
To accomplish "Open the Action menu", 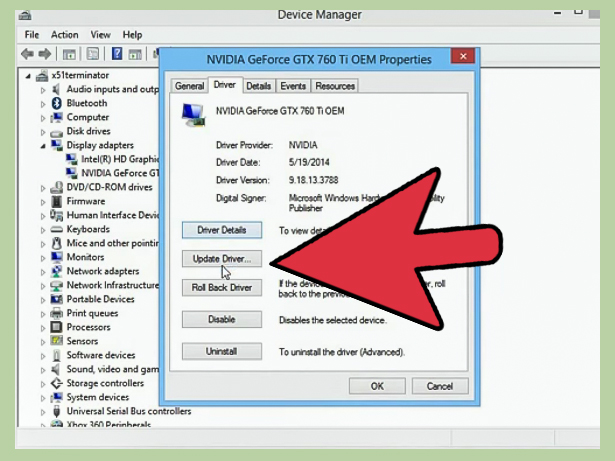I will [x=65, y=35].
